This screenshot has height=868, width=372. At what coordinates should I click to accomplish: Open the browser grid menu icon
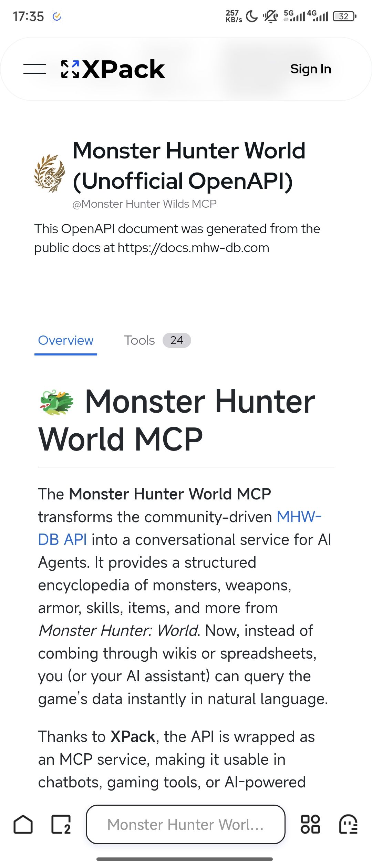[x=310, y=825]
